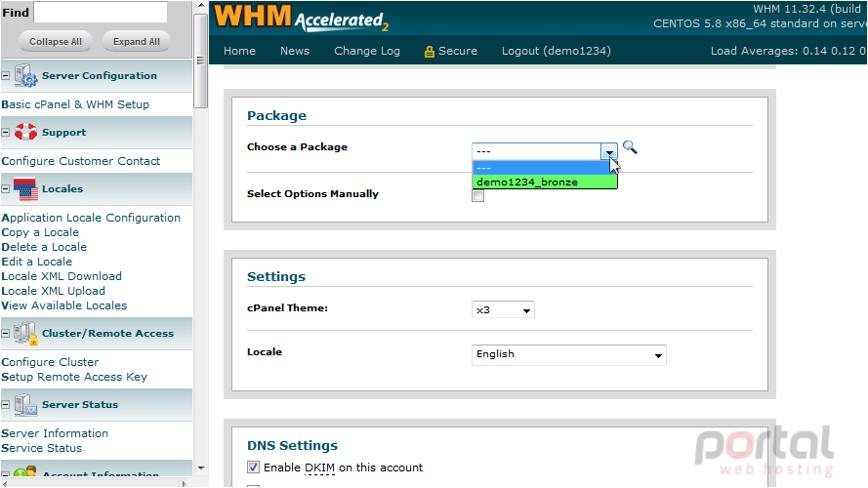This screenshot has height=488, width=868.
Task: Collapse the Support section
Action: click(x=6, y=132)
